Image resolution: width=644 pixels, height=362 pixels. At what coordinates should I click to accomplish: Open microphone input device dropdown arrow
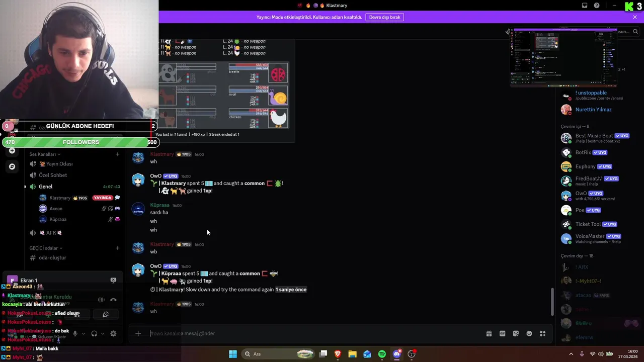(84, 333)
